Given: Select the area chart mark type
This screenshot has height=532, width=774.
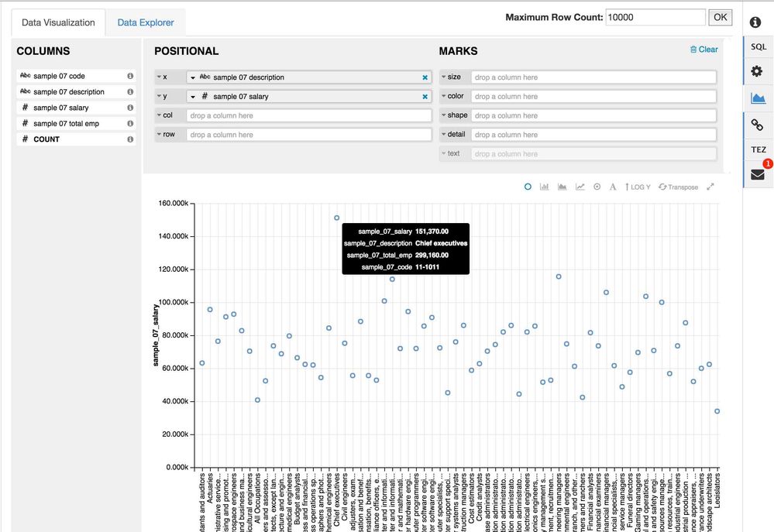Looking at the screenshot, I should pos(562,187).
